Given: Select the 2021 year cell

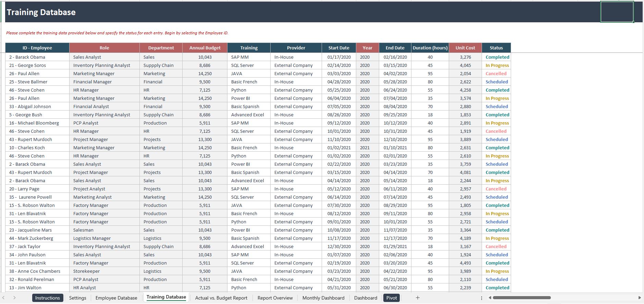Looking at the screenshot, I should [x=368, y=148].
